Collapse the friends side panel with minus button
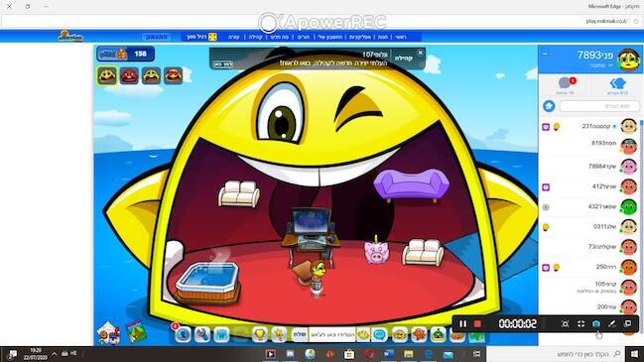 point(545,54)
